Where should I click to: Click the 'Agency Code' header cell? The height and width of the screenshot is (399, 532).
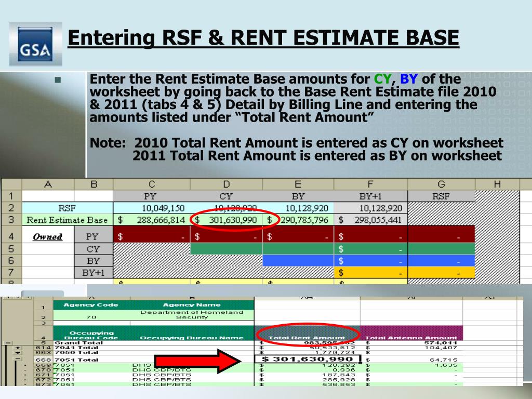tap(91, 305)
